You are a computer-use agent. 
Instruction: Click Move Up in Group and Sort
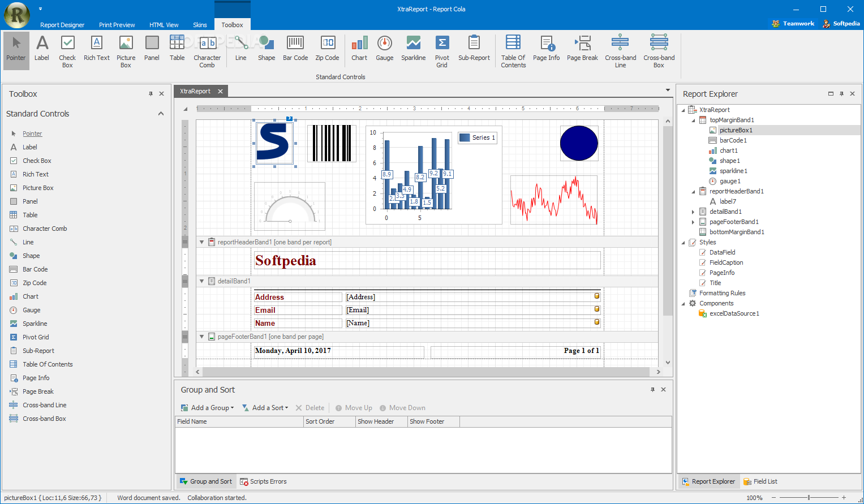click(x=354, y=408)
